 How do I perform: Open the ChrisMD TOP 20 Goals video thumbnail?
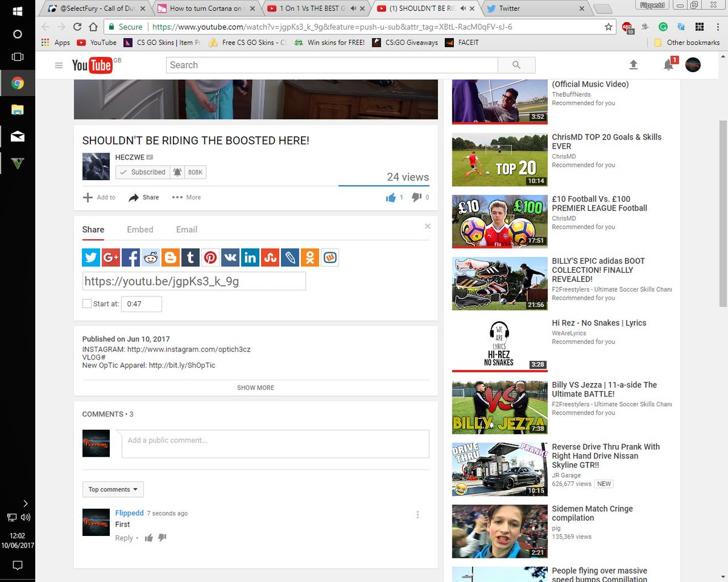tap(500, 159)
